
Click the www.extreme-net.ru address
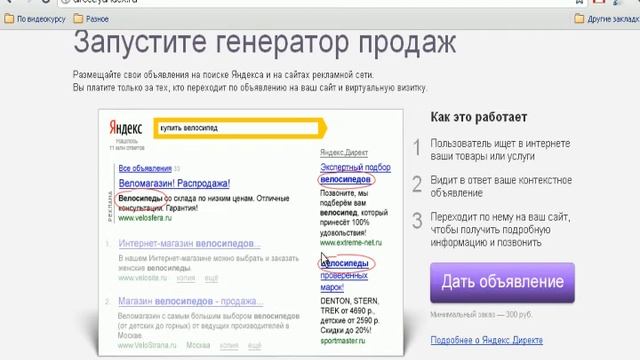click(351, 242)
